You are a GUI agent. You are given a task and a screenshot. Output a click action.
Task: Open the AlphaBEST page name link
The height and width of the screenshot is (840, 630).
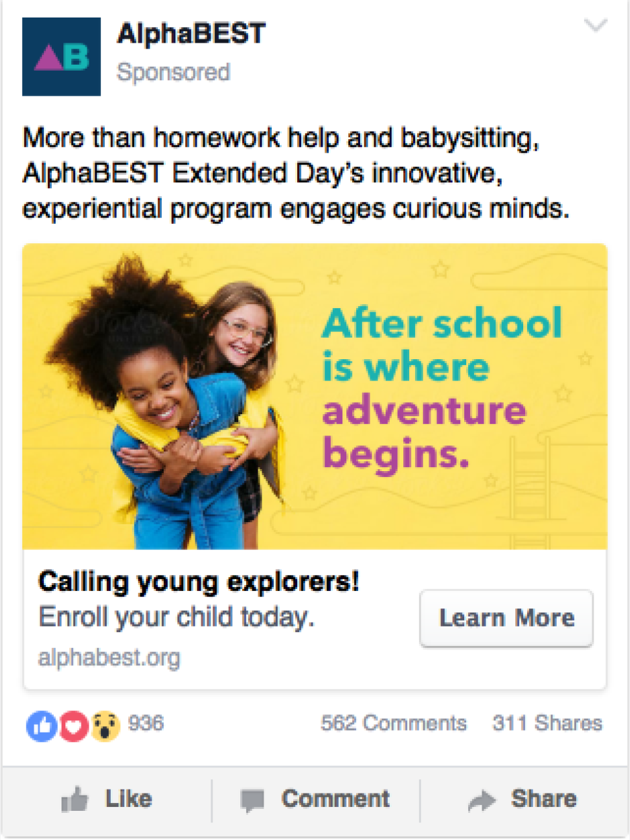point(191,34)
